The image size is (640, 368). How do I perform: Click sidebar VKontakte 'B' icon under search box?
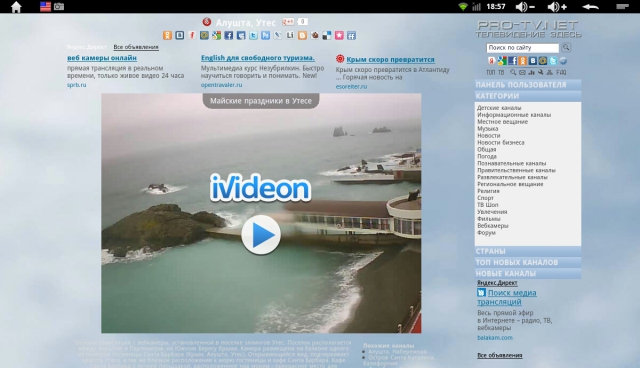[533, 61]
